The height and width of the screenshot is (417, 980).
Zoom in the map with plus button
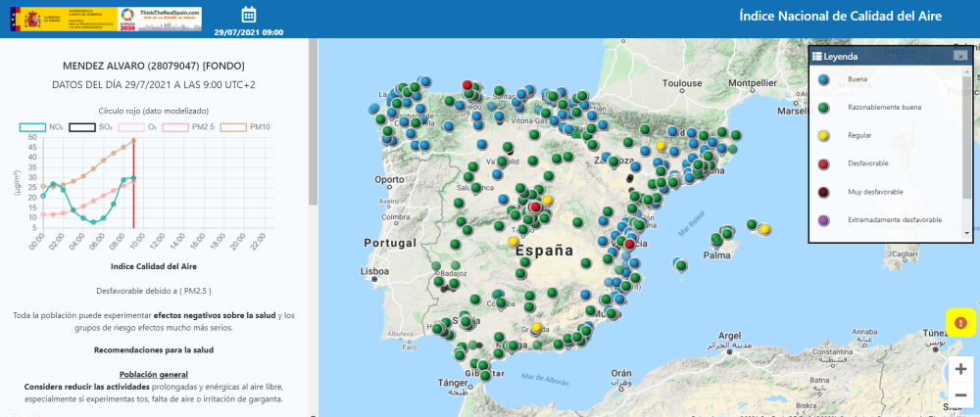click(x=960, y=369)
